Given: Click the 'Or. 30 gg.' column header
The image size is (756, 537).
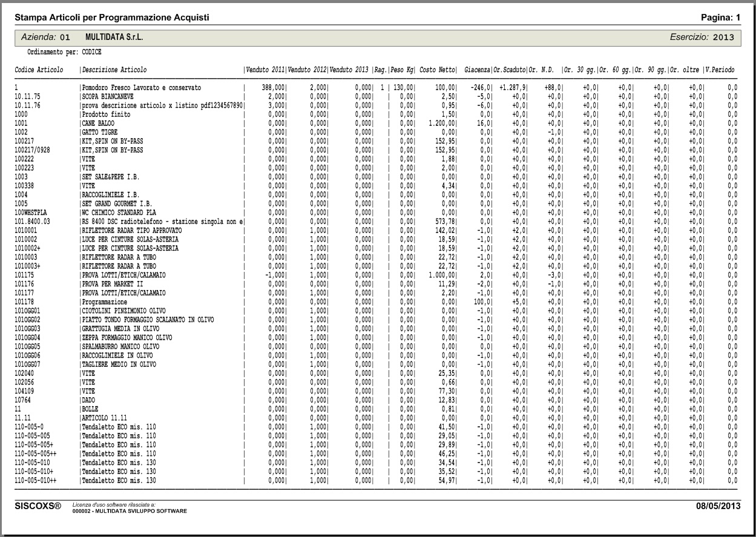Looking at the screenshot, I should (x=579, y=70).
